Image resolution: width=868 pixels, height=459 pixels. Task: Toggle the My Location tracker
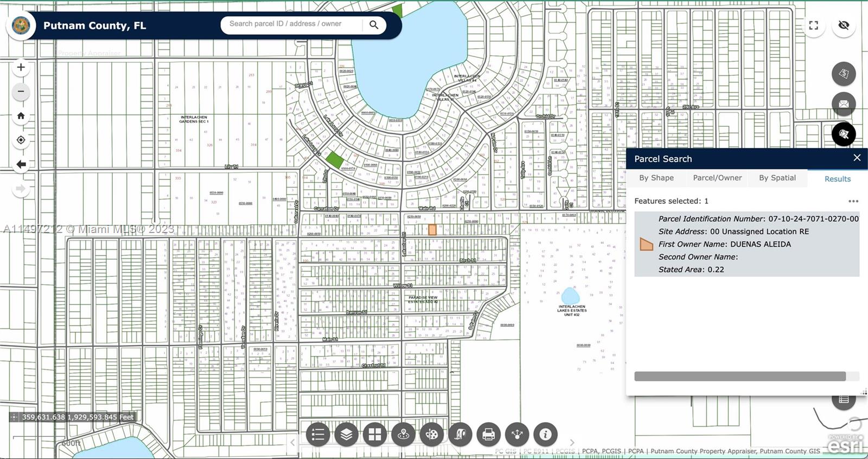point(21,140)
